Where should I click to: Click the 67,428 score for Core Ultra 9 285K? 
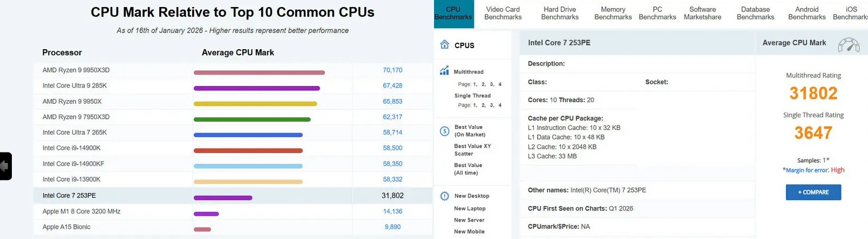click(x=392, y=86)
